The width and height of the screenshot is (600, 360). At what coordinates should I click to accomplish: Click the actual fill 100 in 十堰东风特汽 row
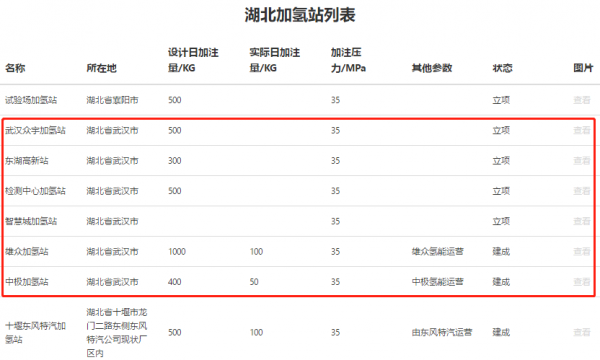(x=256, y=332)
